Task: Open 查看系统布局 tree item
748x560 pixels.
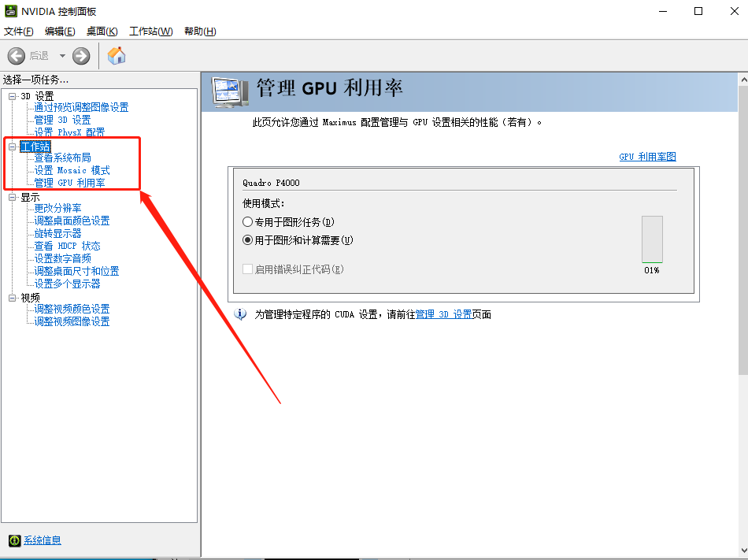Action: (x=62, y=158)
